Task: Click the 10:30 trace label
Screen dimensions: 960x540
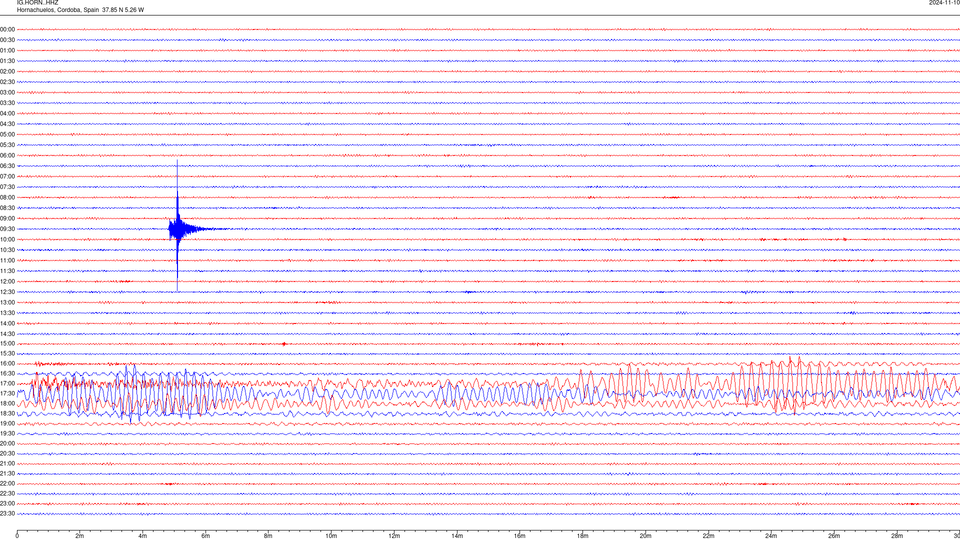Action: coord(7,250)
